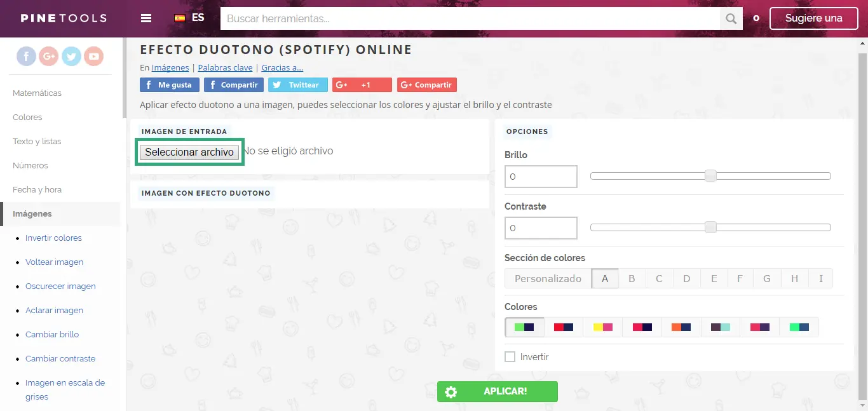Click the sidebar vertical scrollbar

click(x=125, y=79)
